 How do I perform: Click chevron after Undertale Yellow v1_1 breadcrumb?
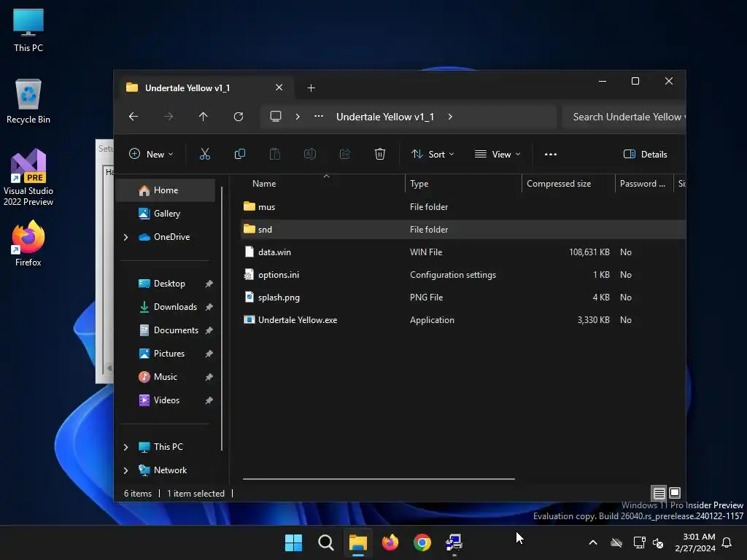pos(450,117)
